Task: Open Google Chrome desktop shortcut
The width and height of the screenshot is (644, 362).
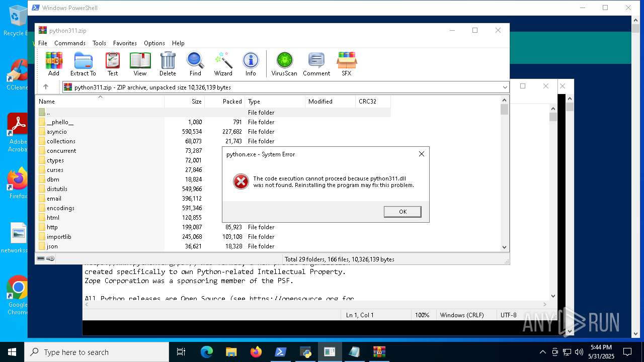Action: click(18, 295)
